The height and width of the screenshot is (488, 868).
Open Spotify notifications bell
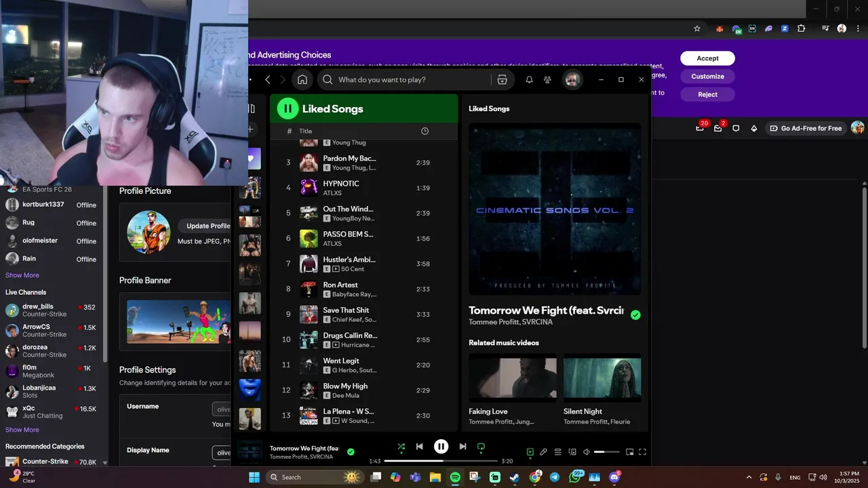(x=529, y=79)
